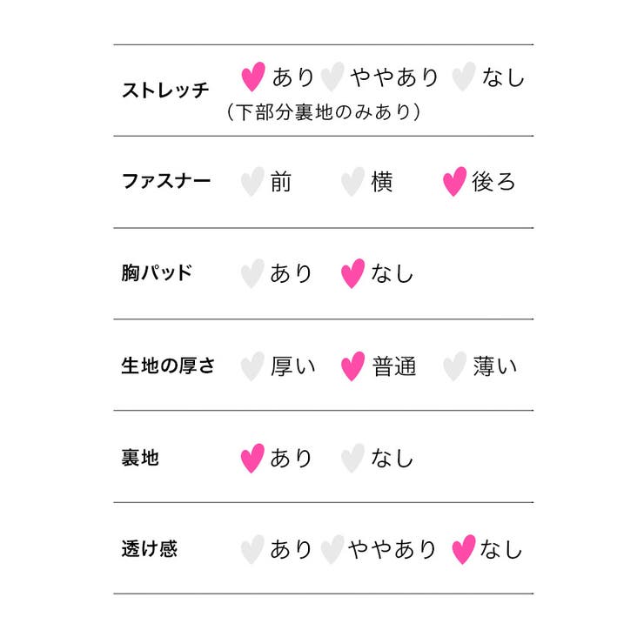Click the note 下部分裏地のみあり
Screen dimensions: 644x644
(324, 111)
